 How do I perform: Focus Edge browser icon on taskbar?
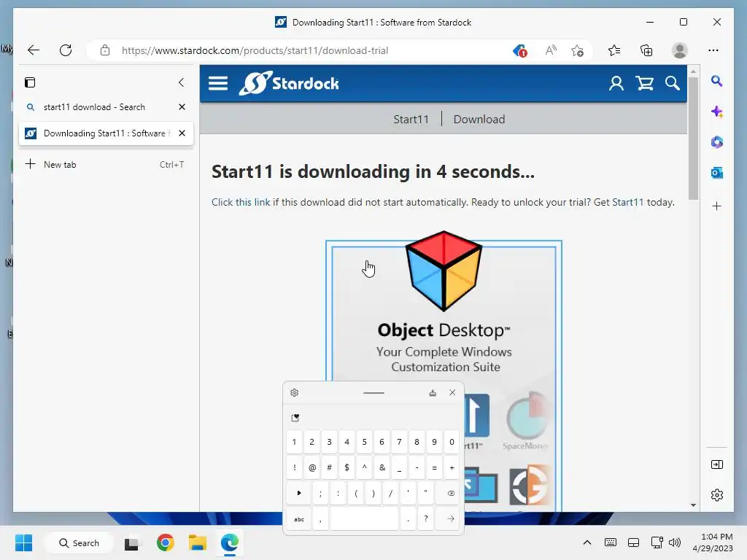[x=230, y=542]
